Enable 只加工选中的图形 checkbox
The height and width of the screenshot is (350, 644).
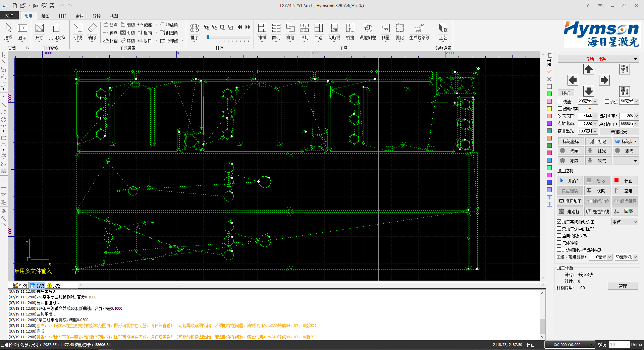[x=559, y=229]
